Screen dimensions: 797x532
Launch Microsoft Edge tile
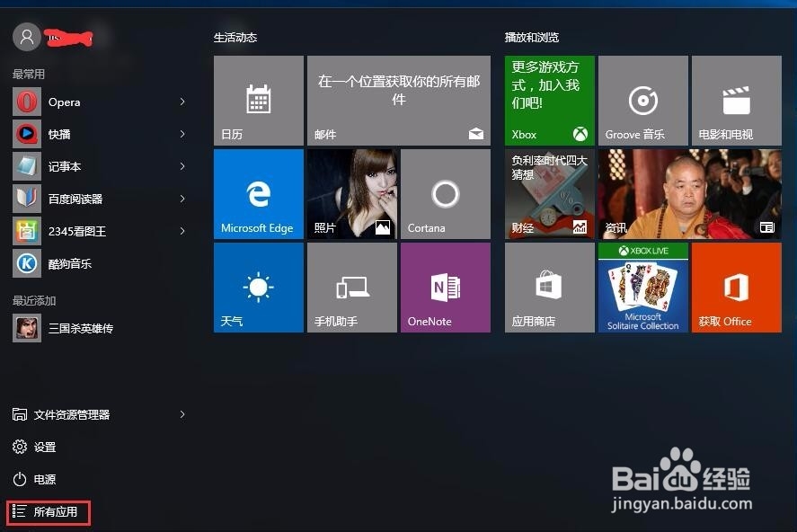pos(259,194)
